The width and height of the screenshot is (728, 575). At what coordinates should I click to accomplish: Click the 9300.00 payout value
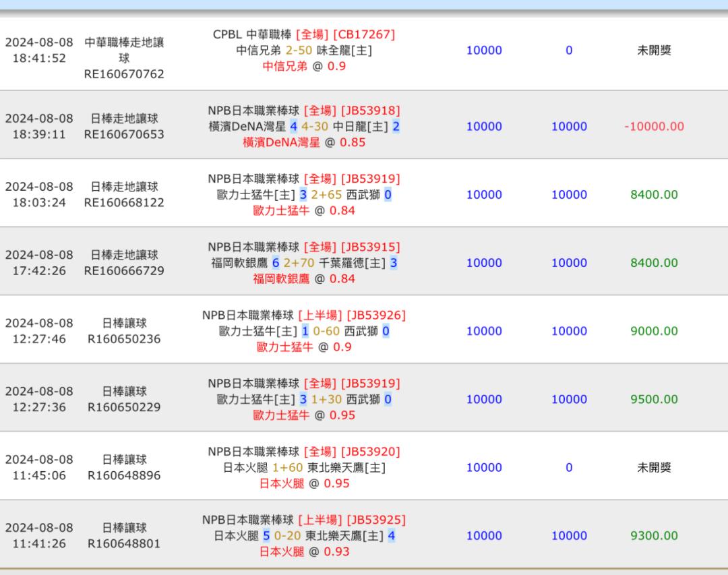[654, 536]
